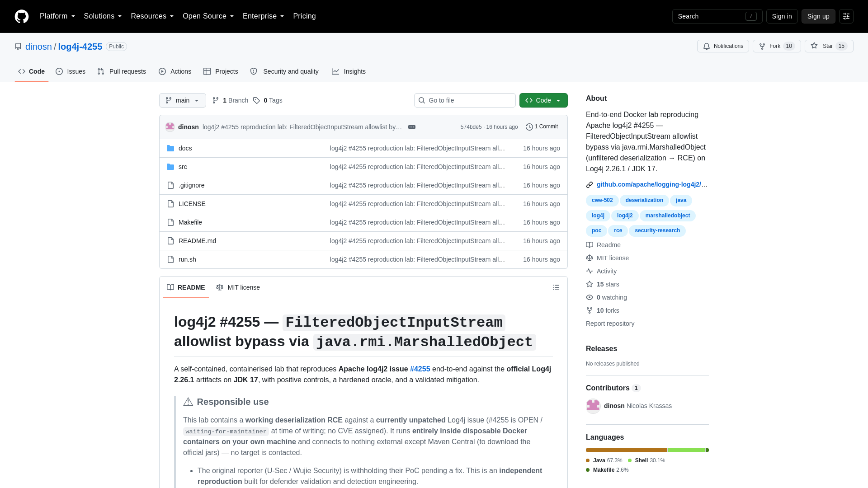Click the fork icon beside 10 forks

tap(590, 310)
